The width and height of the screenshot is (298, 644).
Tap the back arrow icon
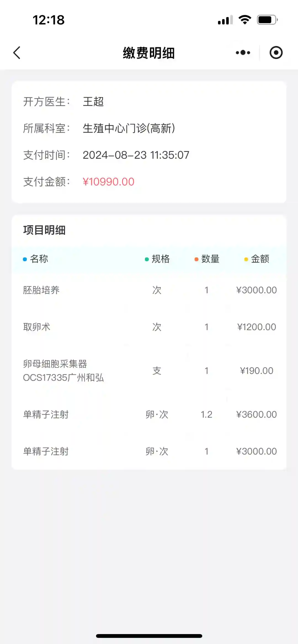[17, 53]
